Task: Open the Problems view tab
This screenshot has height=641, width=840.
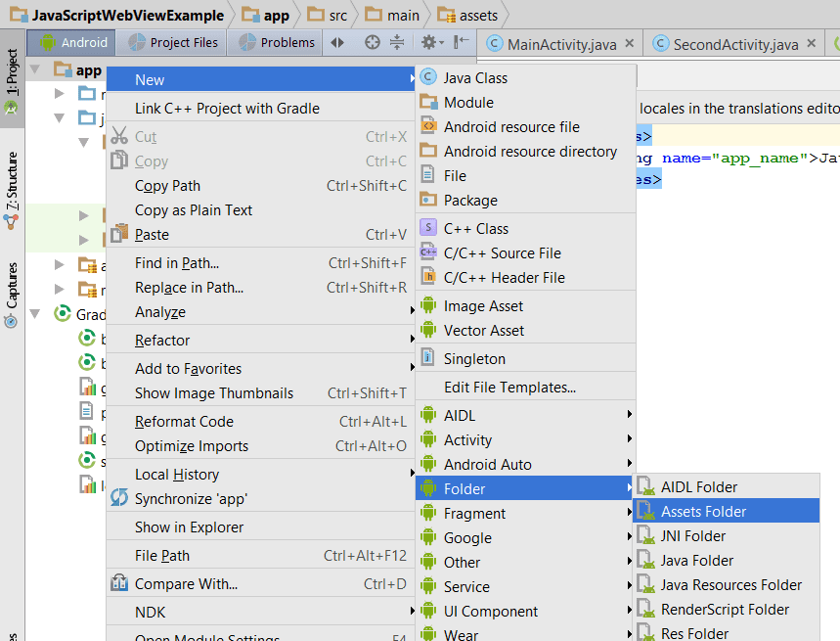Action: point(276,42)
